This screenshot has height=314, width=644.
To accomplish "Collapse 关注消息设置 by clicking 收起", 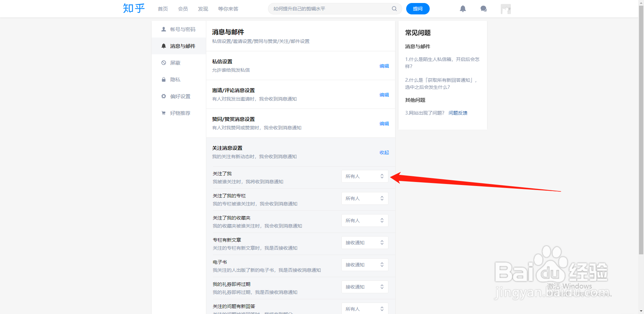I will coord(384,152).
